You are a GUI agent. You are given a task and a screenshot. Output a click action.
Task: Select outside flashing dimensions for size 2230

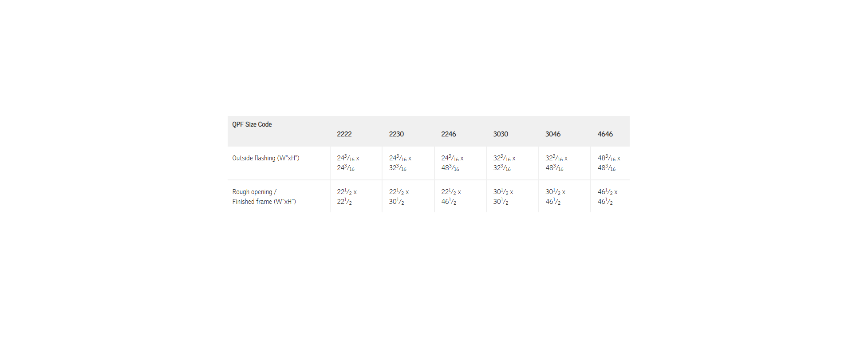click(400, 163)
